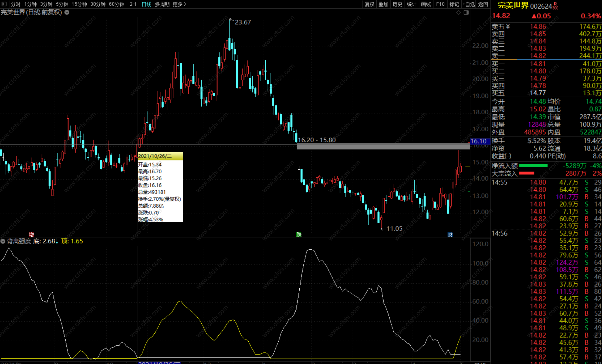Select the 多周期 view tab
Viewport: 602px width, 364px height.
162,4
